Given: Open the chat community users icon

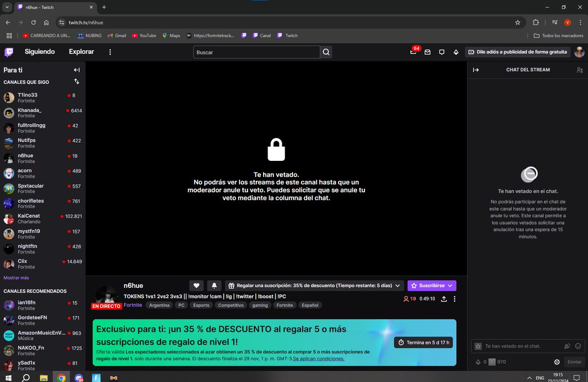Looking at the screenshot, I should (580, 70).
